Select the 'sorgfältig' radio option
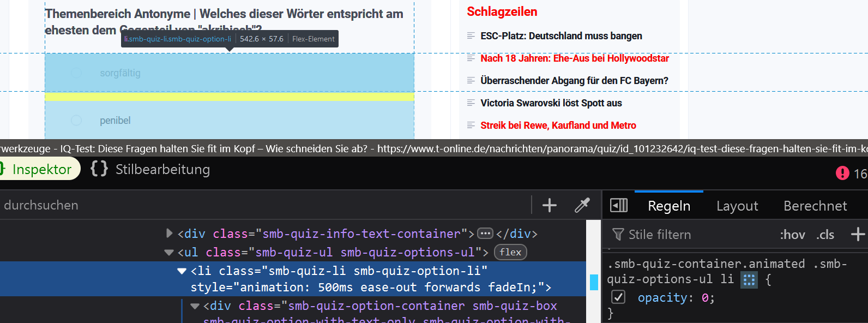 (76, 73)
